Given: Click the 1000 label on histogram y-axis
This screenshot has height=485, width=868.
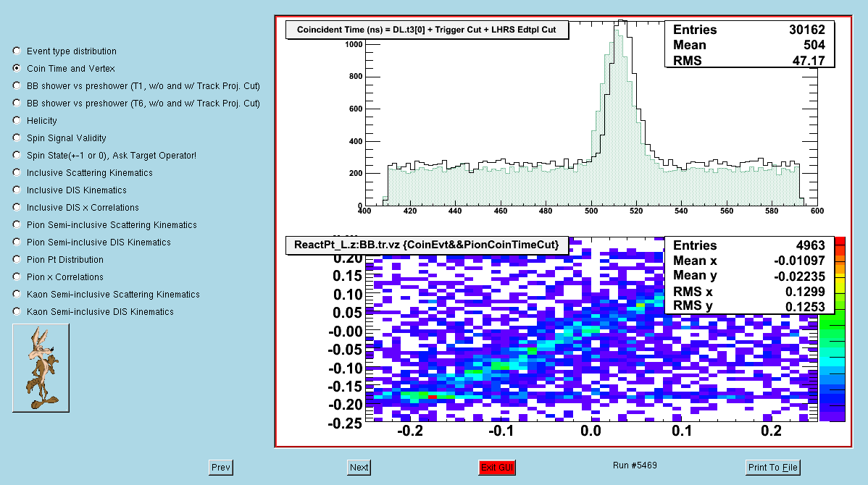Looking at the screenshot, I should [354, 44].
